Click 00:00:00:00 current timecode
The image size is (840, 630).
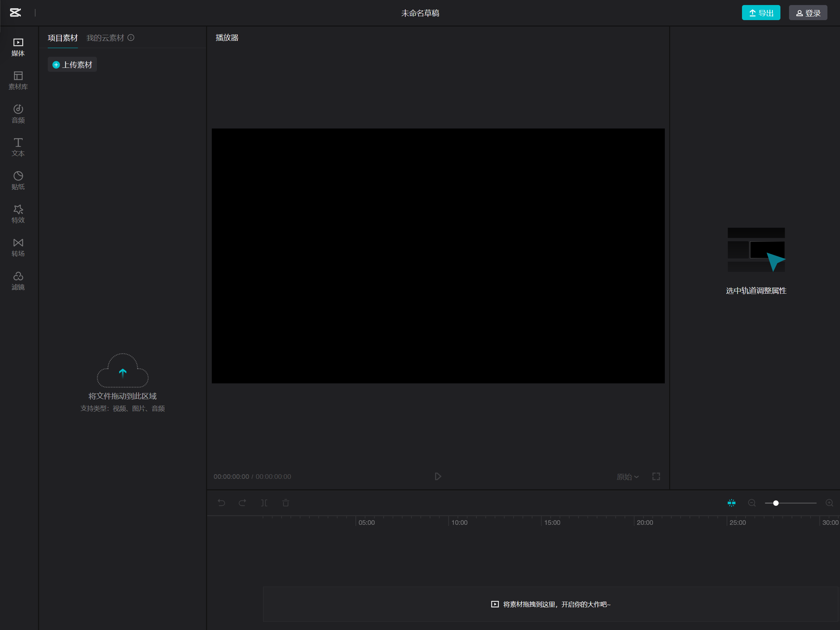tap(231, 477)
